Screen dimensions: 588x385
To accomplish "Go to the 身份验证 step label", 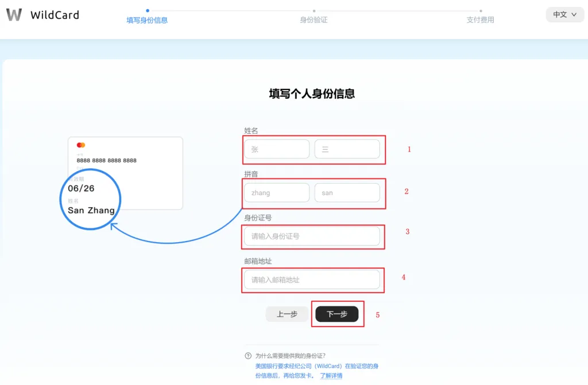I will point(314,20).
